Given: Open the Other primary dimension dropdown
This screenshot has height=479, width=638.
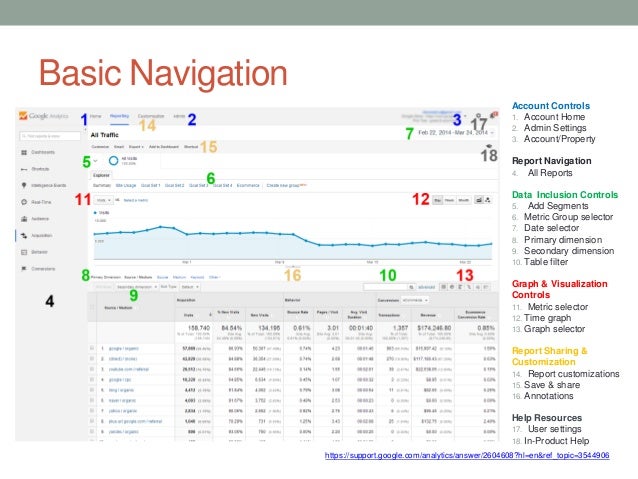Looking at the screenshot, I should click(x=214, y=277).
